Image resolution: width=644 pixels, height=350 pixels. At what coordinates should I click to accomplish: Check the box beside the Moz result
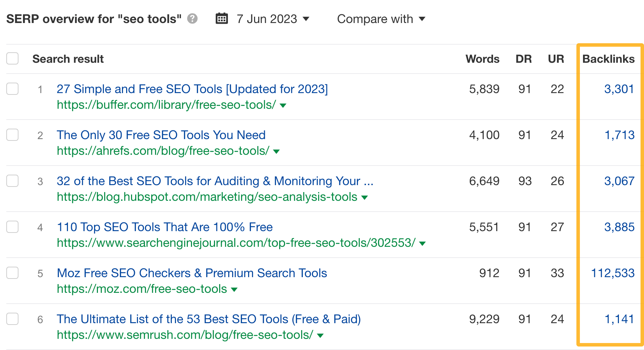coord(12,273)
